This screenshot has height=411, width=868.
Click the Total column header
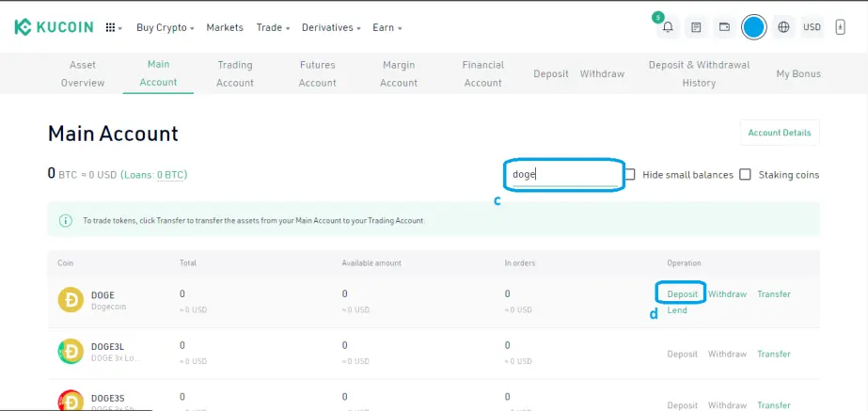(188, 263)
